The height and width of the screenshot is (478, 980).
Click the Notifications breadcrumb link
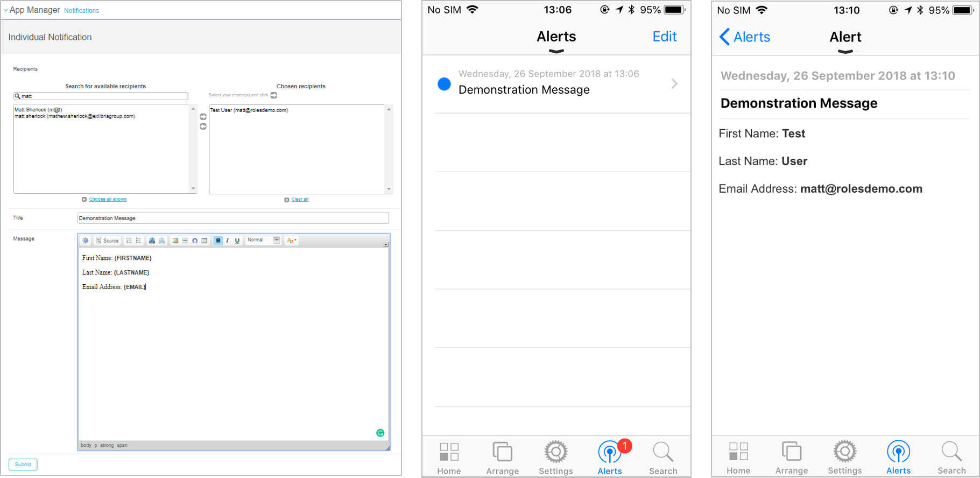(81, 10)
